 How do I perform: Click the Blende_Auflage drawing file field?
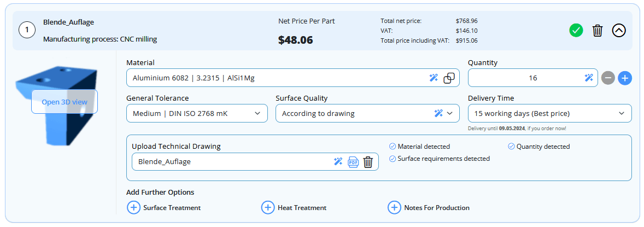tap(255, 161)
